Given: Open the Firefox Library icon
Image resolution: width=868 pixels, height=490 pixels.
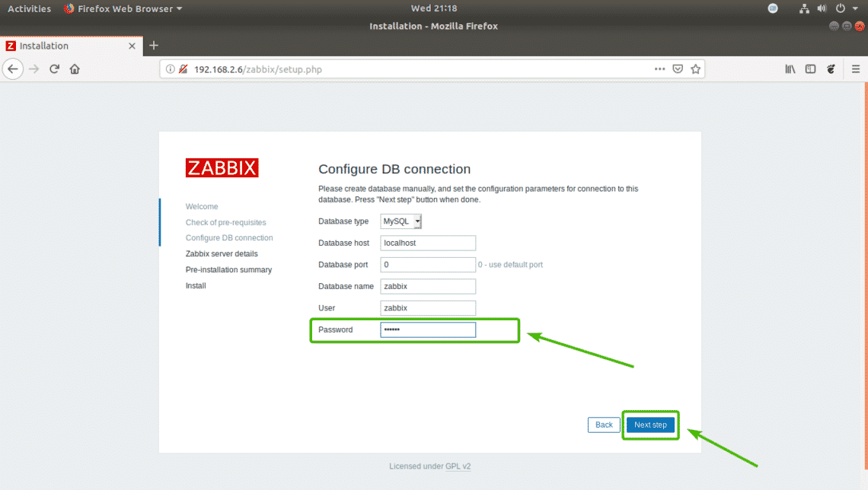Looking at the screenshot, I should coord(790,69).
